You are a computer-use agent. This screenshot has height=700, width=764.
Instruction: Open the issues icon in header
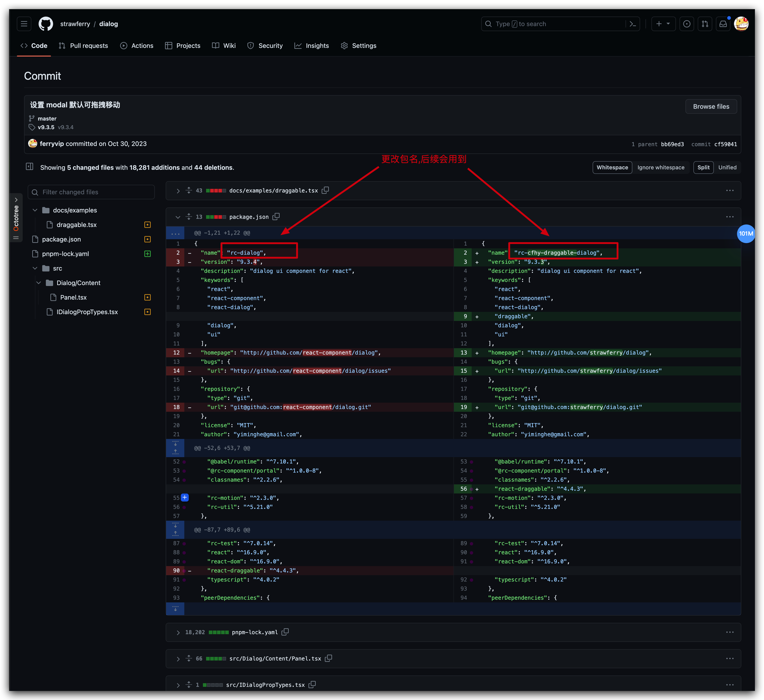click(x=687, y=24)
